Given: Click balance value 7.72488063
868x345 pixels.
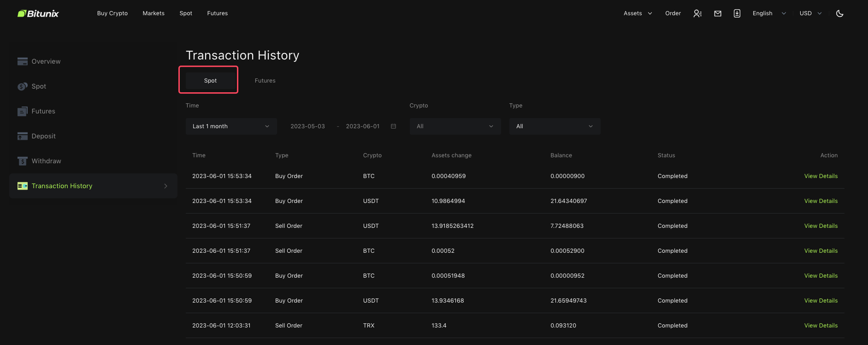Looking at the screenshot, I should (567, 226).
